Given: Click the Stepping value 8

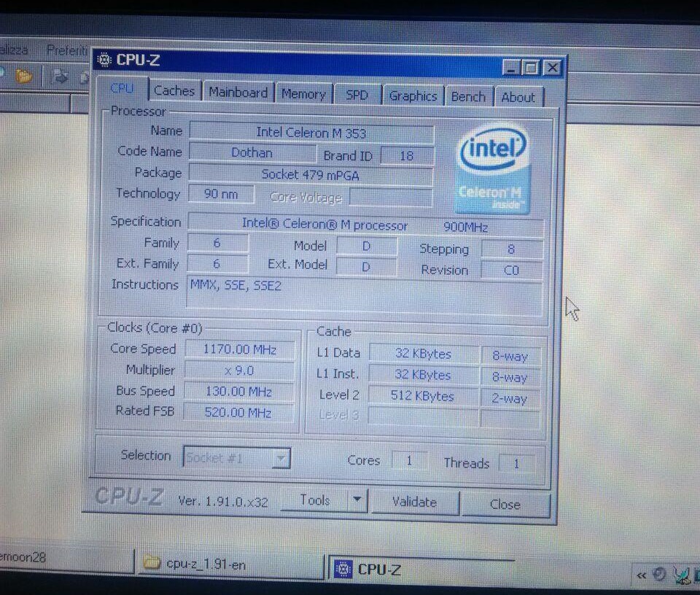Looking at the screenshot, I should point(512,249).
